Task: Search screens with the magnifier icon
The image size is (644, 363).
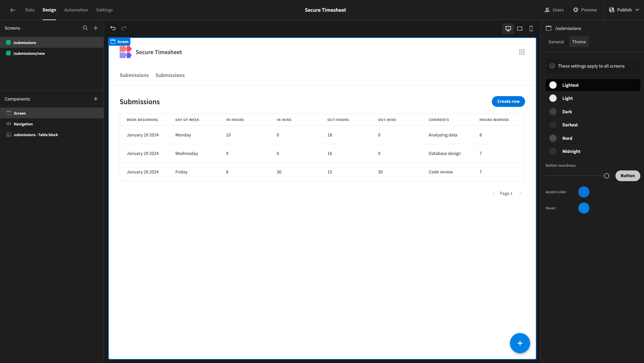Action: click(x=85, y=28)
